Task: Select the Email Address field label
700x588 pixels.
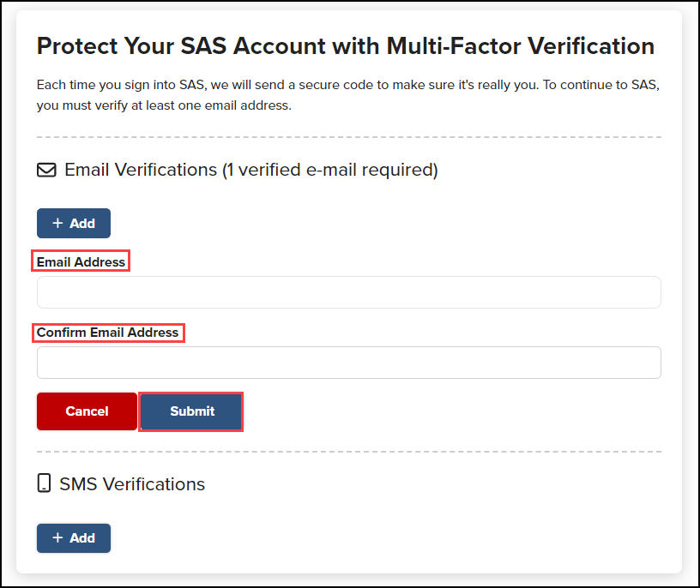Action: point(80,261)
